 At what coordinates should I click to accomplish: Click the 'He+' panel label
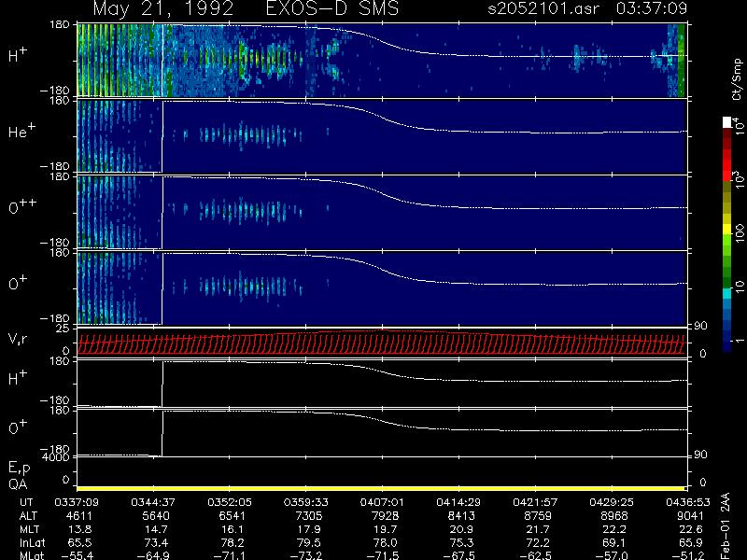tap(21, 131)
